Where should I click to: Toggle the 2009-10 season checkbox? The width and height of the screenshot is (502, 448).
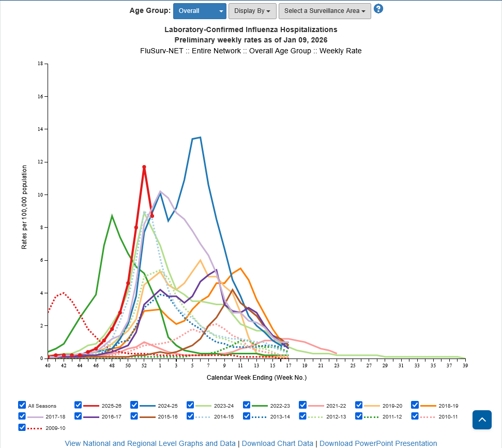(22, 427)
